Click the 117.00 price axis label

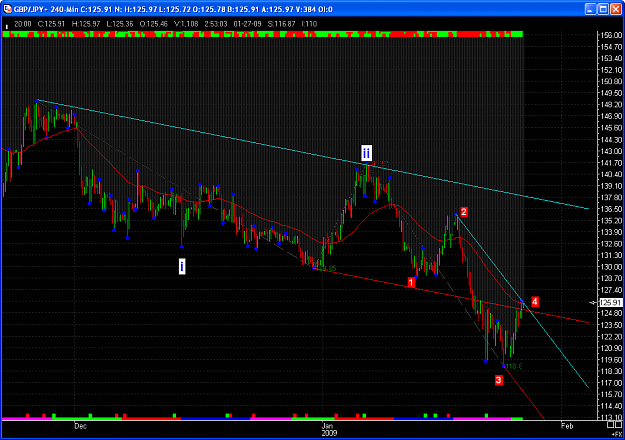(611, 383)
